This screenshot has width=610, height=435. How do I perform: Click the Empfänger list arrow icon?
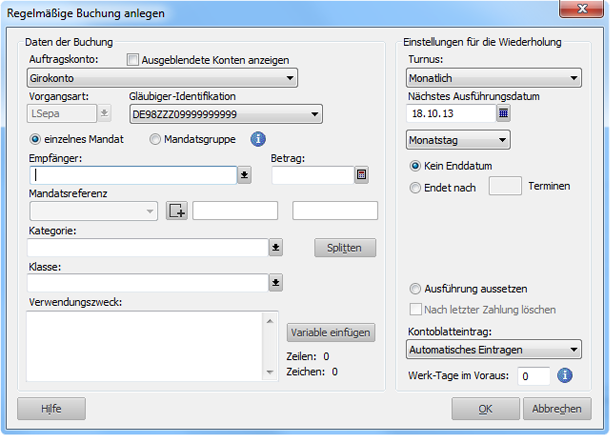click(245, 175)
